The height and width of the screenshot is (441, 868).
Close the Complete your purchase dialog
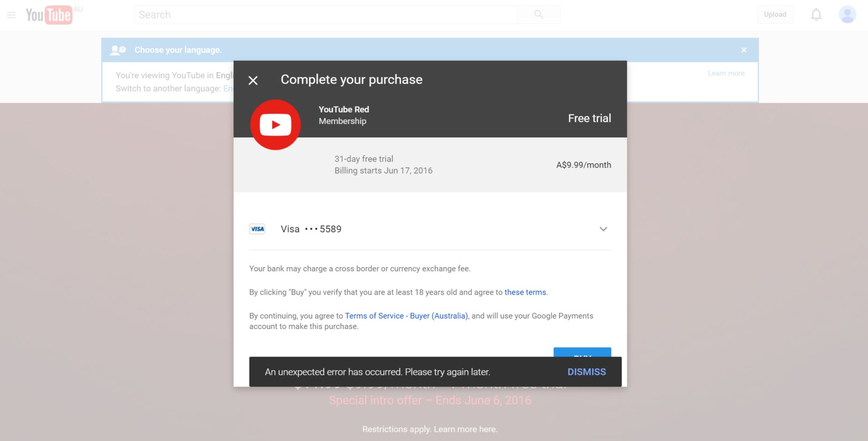pyautogui.click(x=253, y=81)
